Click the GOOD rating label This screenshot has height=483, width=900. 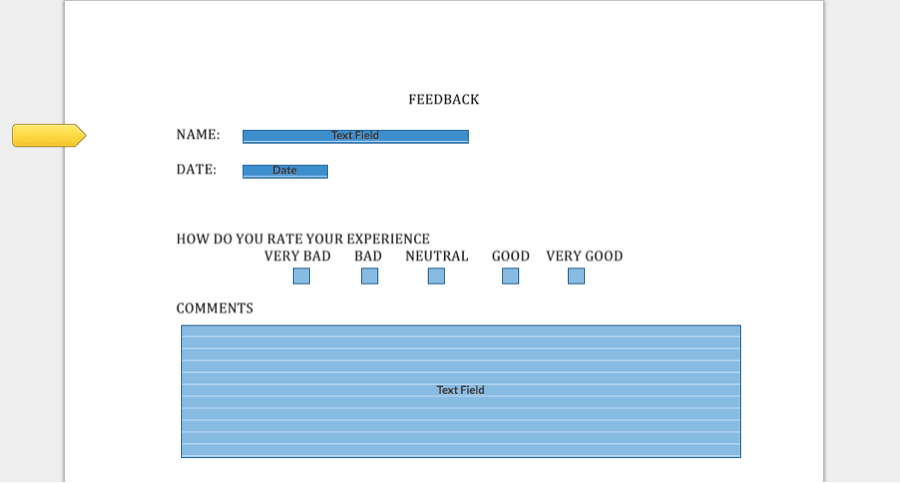[x=510, y=256]
